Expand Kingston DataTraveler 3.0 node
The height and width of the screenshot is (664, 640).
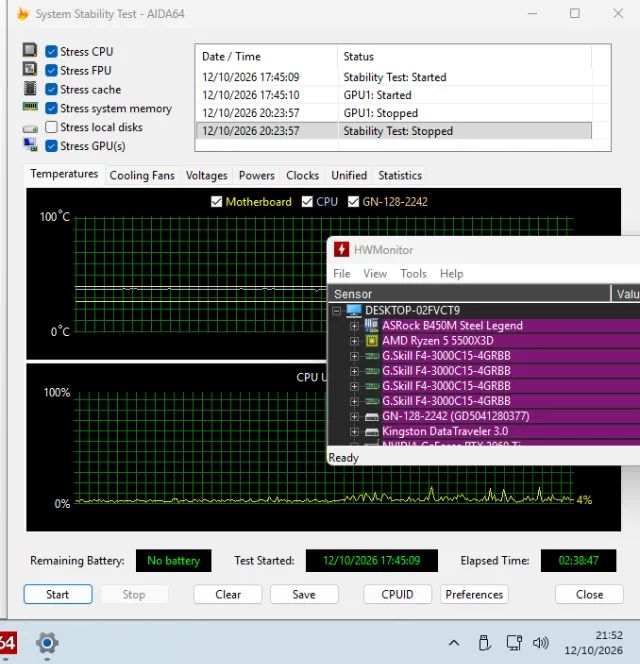(x=354, y=432)
